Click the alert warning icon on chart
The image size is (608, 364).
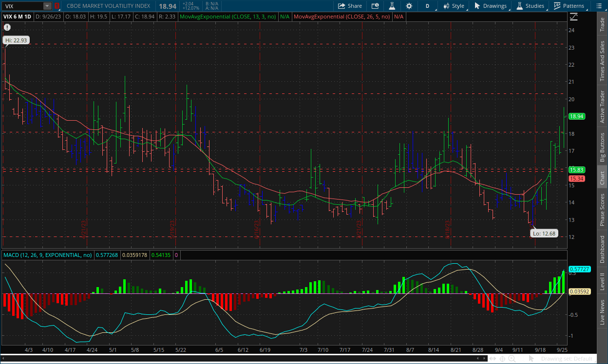click(7, 27)
